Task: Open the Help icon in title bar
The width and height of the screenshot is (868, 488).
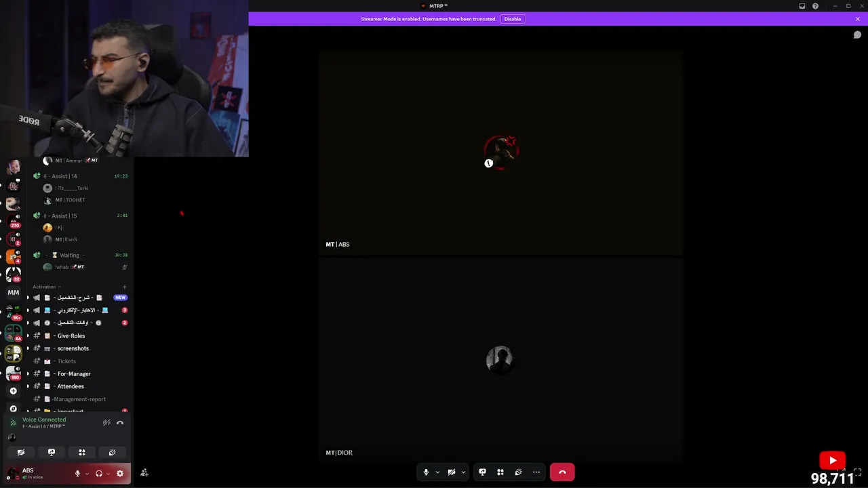Action: [815, 6]
